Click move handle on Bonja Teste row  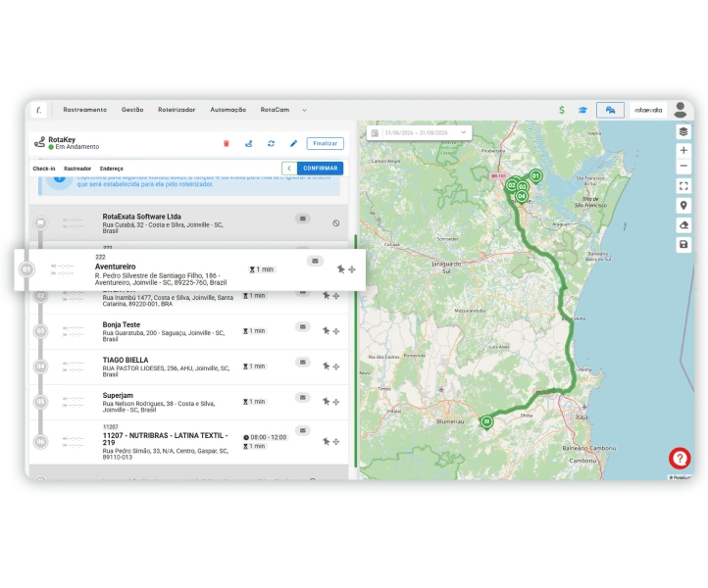coord(336,331)
